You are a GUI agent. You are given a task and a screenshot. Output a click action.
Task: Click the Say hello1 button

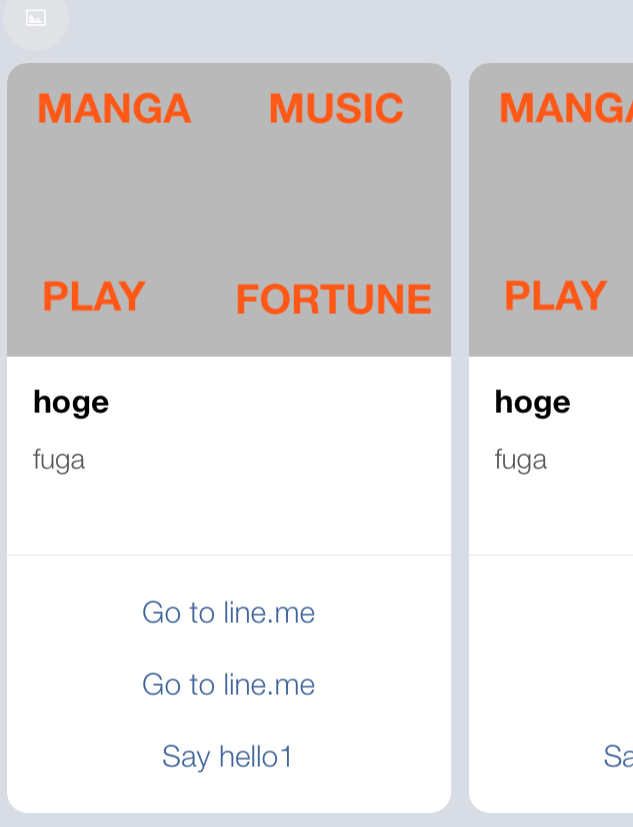pyautogui.click(x=227, y=757)
